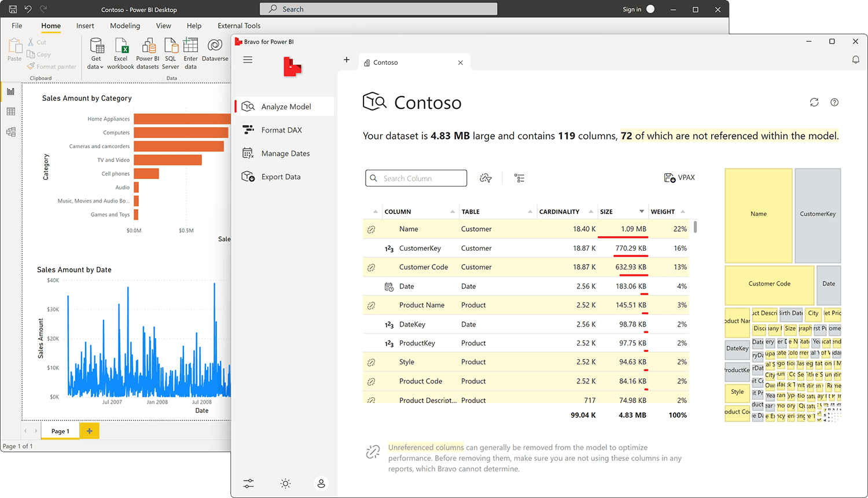The width and height of the screenshot is (868, 498).
Task: Click the Unreferenced columns link
Action: [426, 447]
